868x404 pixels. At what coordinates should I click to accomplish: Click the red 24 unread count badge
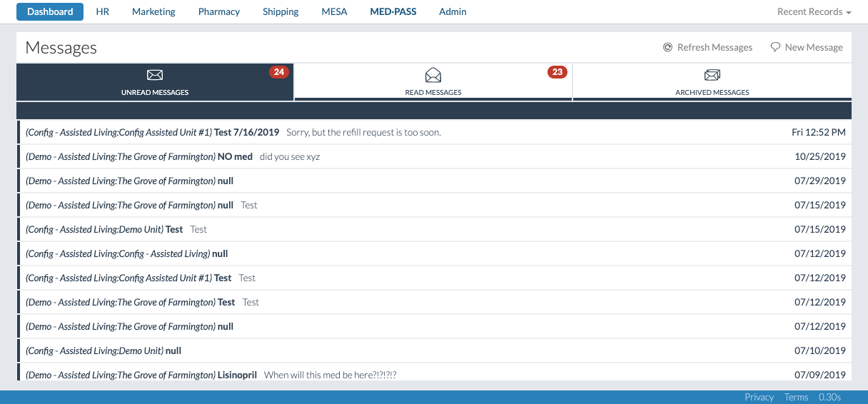point(278,72)
